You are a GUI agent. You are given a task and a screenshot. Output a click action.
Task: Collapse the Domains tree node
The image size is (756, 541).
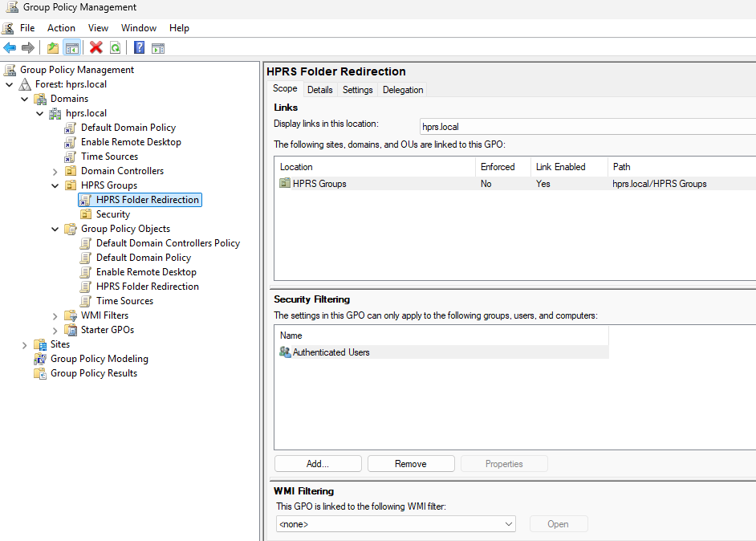click(25, 99)
